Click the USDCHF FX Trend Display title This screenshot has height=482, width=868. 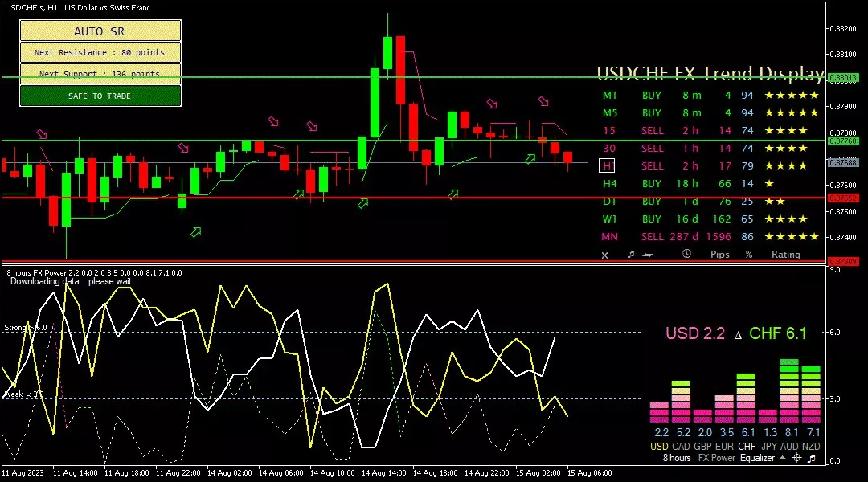pyautogui.click(x=710, y=73)
